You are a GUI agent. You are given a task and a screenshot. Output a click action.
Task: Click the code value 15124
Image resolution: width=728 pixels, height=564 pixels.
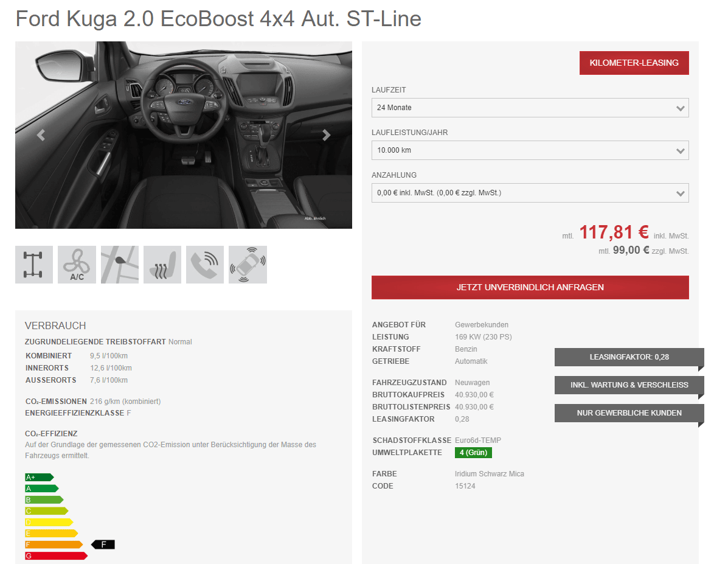click(x=465, y=486)
